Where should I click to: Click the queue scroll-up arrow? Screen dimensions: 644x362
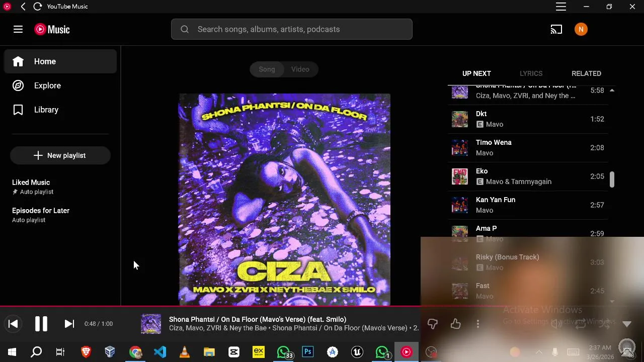[612, 90]
